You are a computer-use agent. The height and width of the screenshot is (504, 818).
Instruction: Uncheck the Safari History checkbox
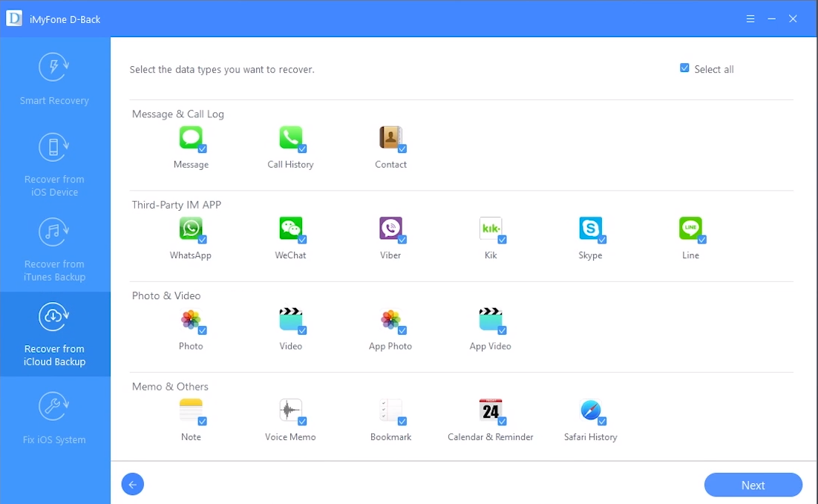602,421
